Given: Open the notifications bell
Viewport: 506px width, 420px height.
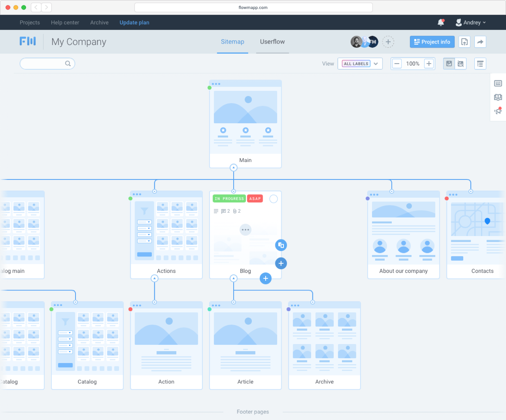Looking at the screenshot, I should pyautogui.click(x=441, y=22).
